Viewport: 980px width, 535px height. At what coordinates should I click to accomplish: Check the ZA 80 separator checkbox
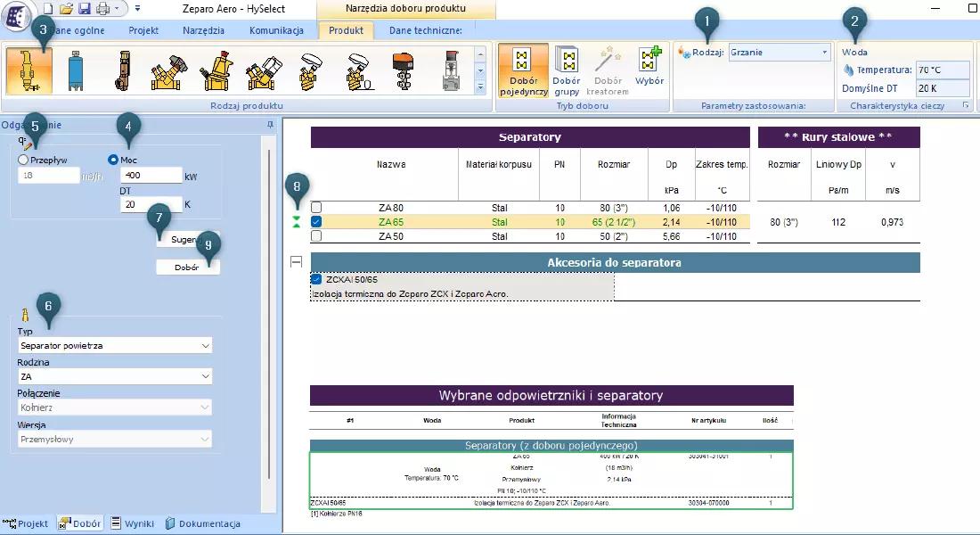(x=316, y=208)
